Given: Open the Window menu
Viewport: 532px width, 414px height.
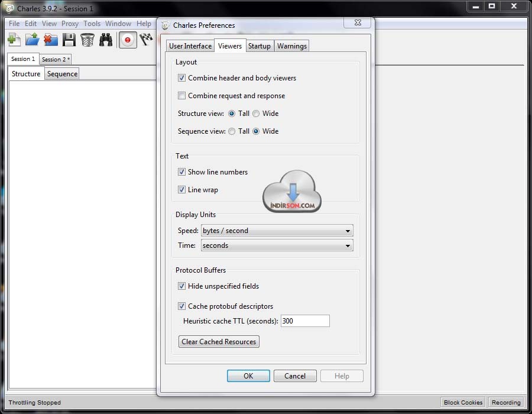Looking at the screenshot, I should (118, 24).
